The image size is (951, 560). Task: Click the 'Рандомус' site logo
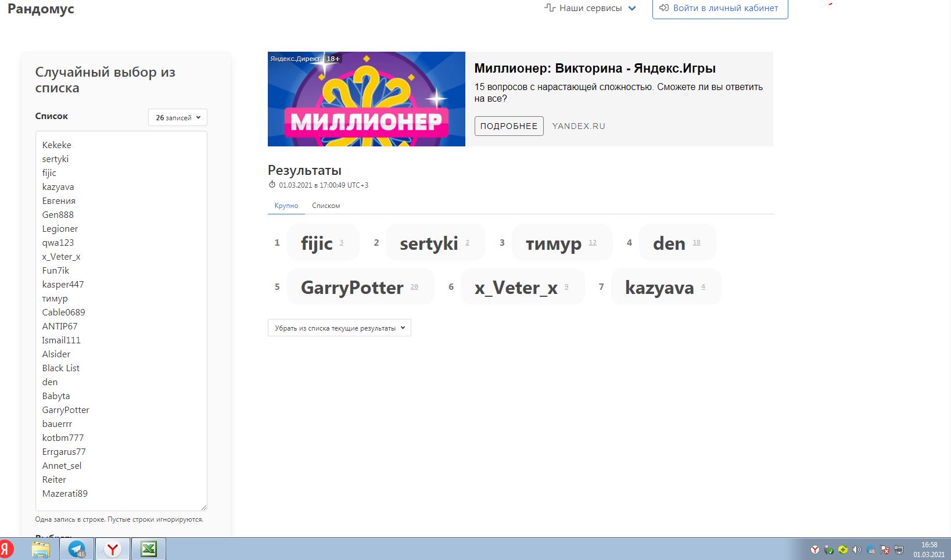click(x=41, y=9)
